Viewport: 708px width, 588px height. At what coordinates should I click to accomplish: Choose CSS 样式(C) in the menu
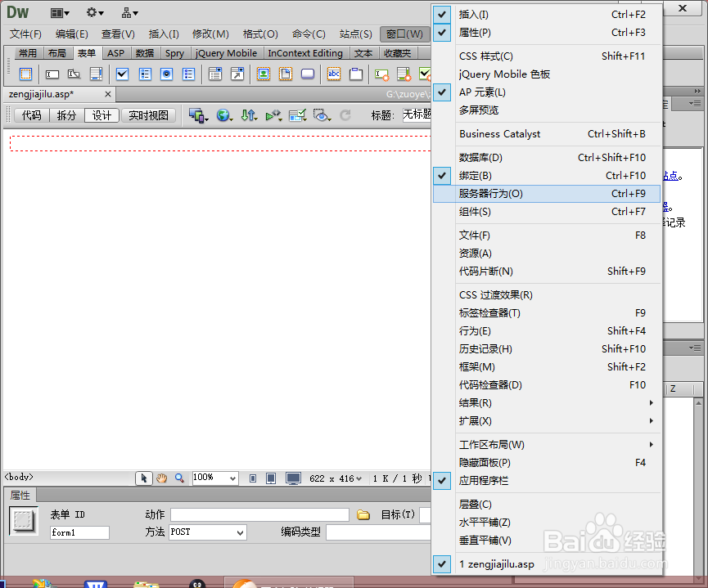click(x=547, y=56)
